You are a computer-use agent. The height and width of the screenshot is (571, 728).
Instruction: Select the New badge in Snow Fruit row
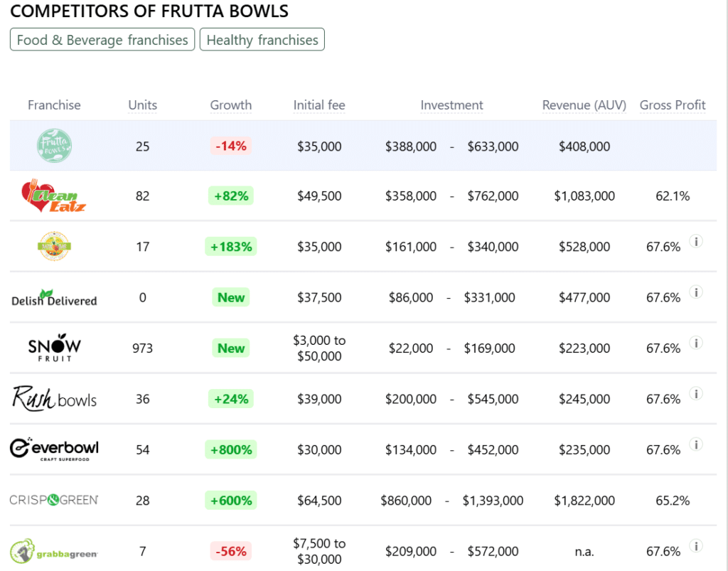point(231,348)
